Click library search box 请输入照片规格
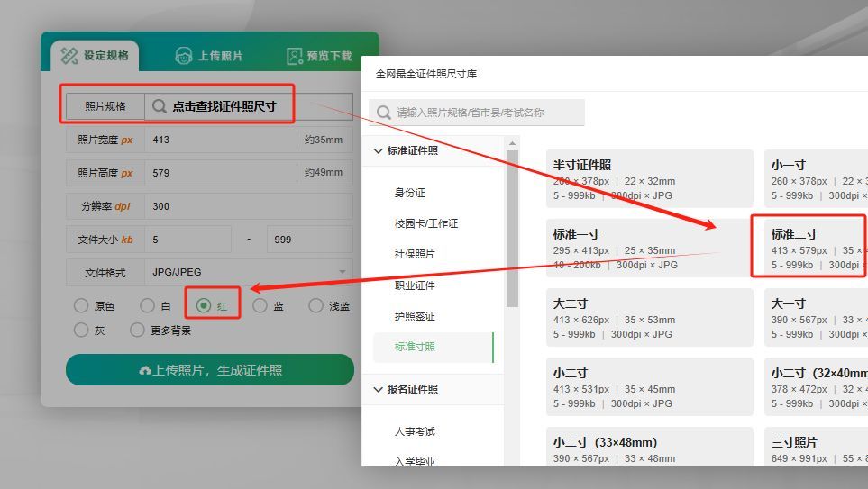 477,113
